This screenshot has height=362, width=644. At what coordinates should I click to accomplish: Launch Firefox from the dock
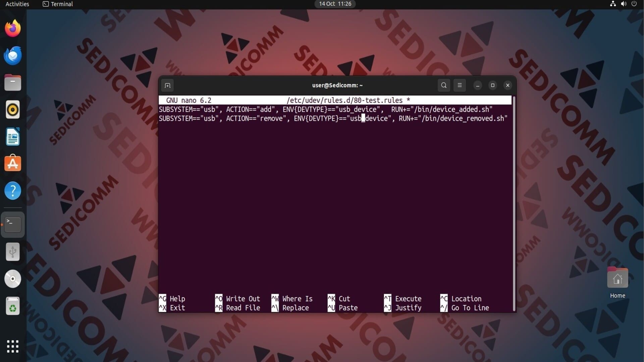[13, 28]
